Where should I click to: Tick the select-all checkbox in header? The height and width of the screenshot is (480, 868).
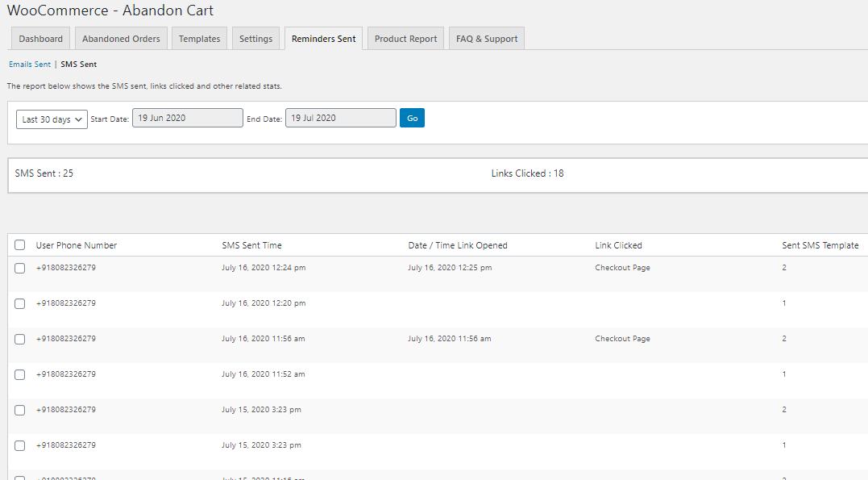click(x=20, y=245)
